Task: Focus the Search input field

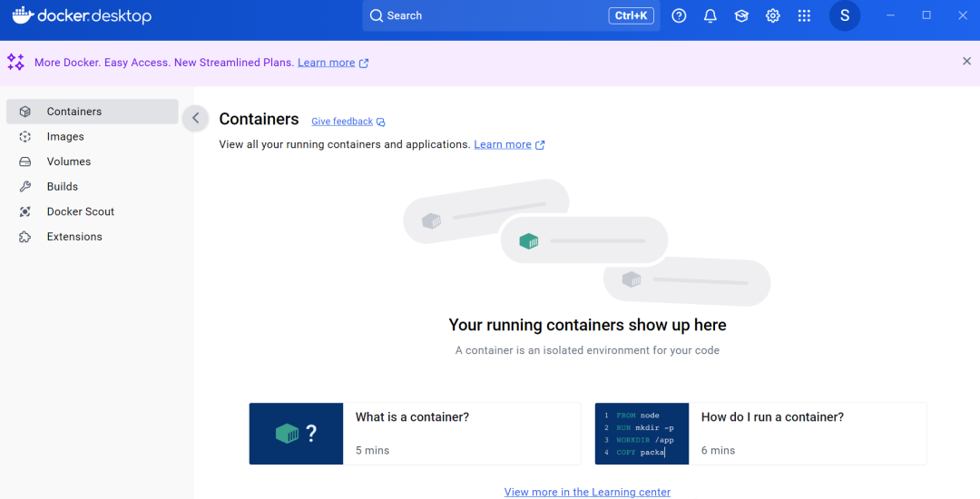Action: coord(511,15)
